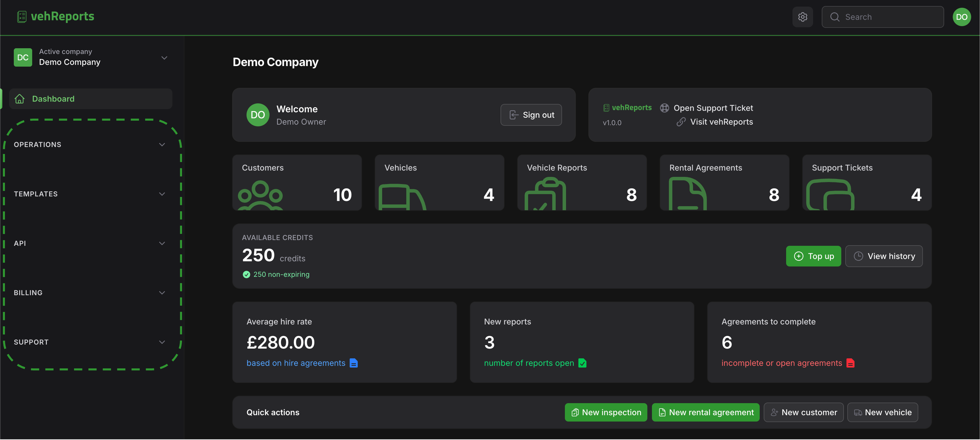The width and height of the screenshot is (980, 440).
Task: Click the red document icon beside incomplete agreements
Action: tap(850, 363)
